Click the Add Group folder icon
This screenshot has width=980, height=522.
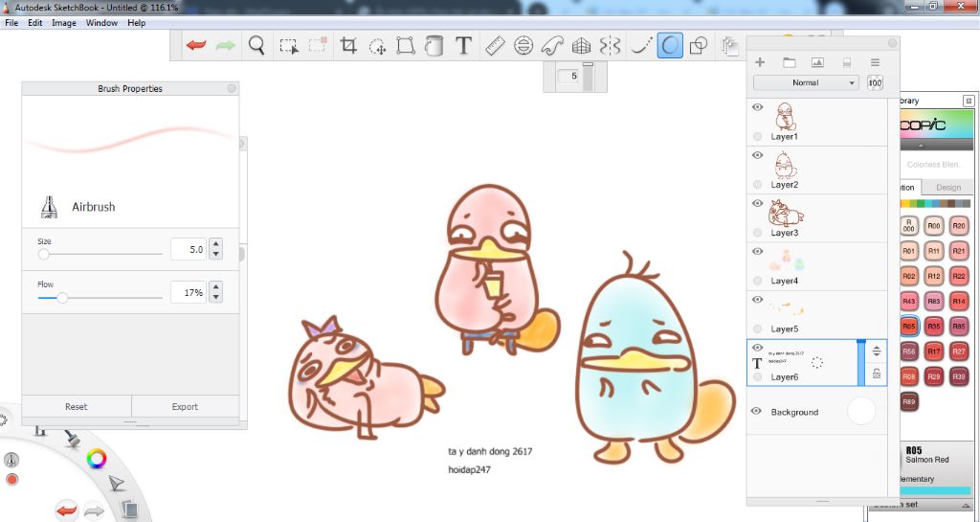coord(790,62)
